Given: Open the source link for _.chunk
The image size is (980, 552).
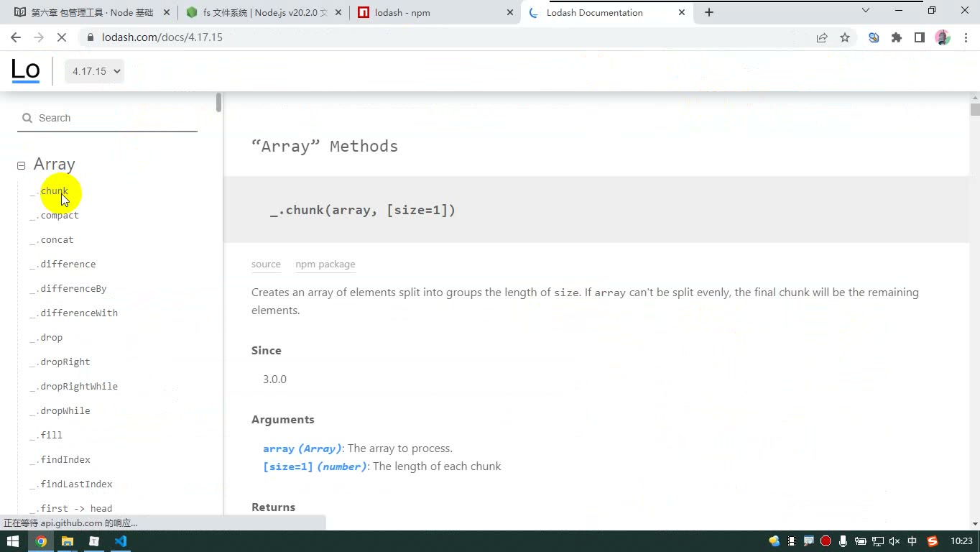Looking at the screenshot, I should 266,264.
